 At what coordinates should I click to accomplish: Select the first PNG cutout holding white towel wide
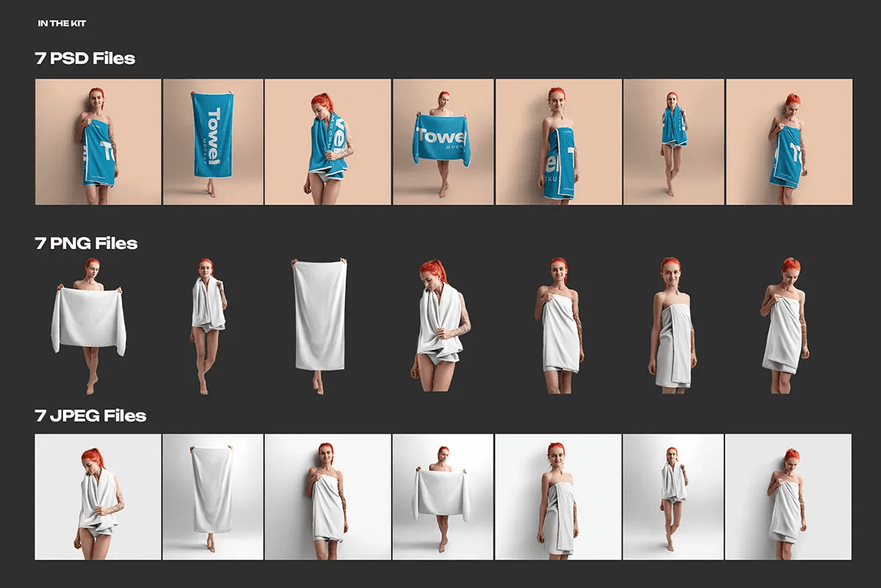click(90, 326)
